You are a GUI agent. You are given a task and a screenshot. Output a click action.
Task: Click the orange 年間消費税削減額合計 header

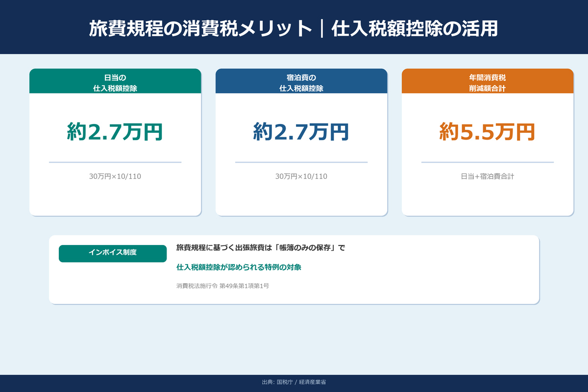487,81
